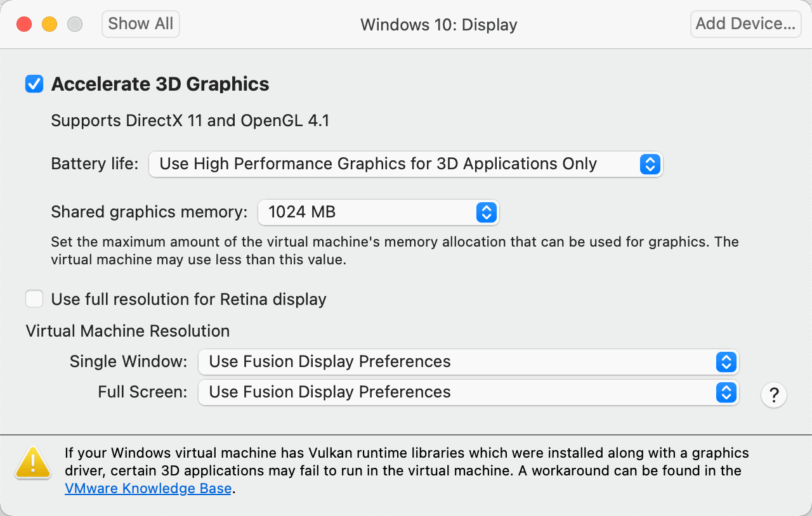Click the Virtual Machine Resolution heading
812x516 pixels.
pos(128,331)
